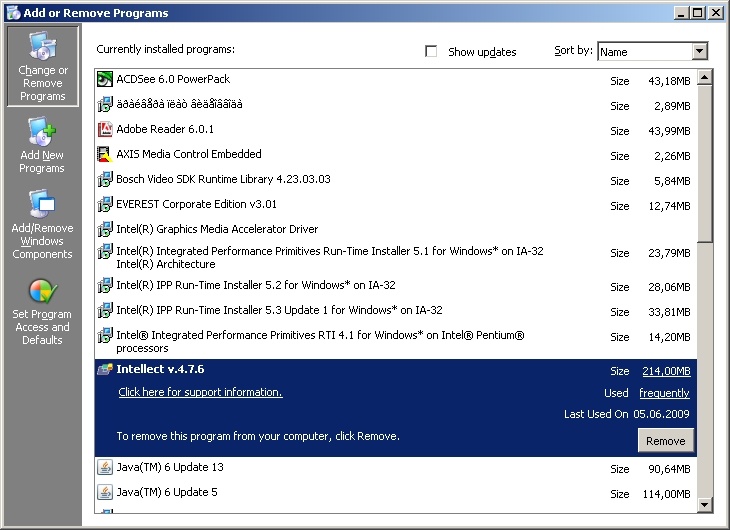Click the ACDSee 6.0 PowerPack program icon
This screenshot has width=730, height=530.
tap(105, 79)
